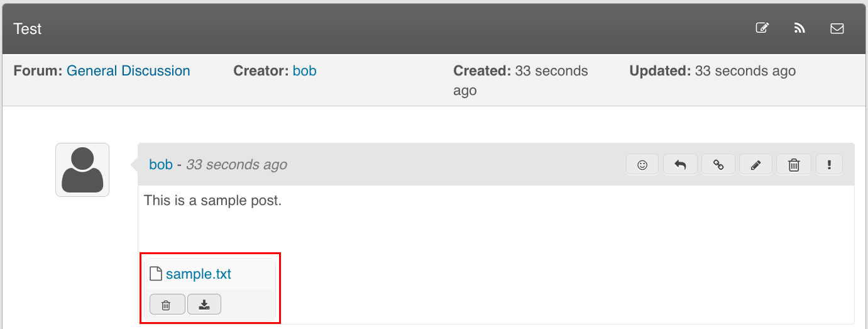Report the post via exclamation icon
This screenshot has height=329, width=868.
(x=830, y=165)
